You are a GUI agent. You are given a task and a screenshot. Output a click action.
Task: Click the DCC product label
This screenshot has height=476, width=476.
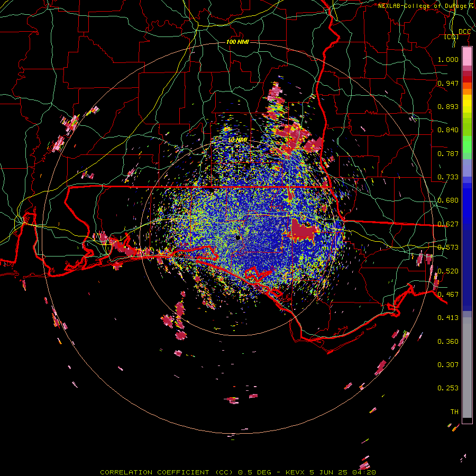click(x=464, y=32)
